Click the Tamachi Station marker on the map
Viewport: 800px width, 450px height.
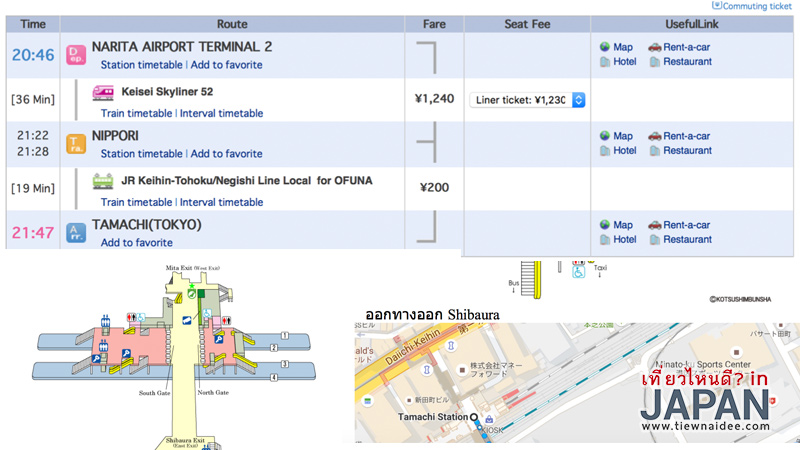tap(474, 417)
